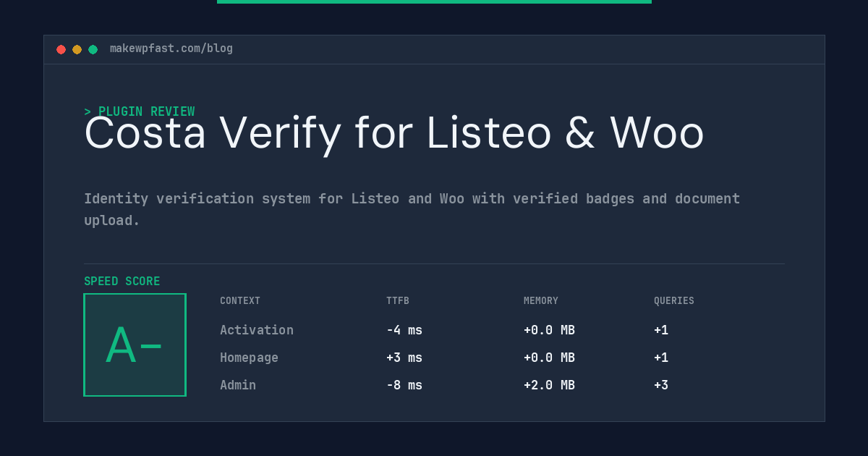The image size is (868, 456).
Task: Click the identity verification description paragraph
Action: point(412,209)
